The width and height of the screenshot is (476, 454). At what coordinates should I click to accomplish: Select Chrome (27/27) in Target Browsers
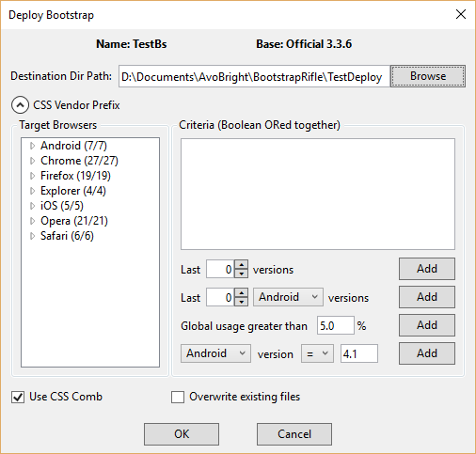click(79, 161)
